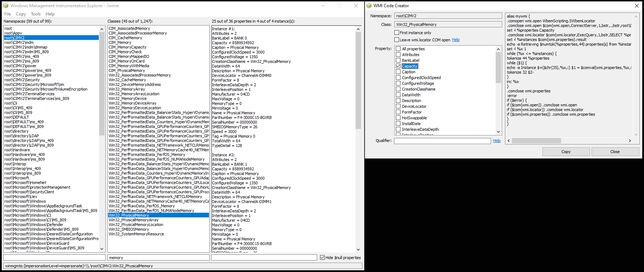
Task: Open the Tools menu
Action: point(36,14)
